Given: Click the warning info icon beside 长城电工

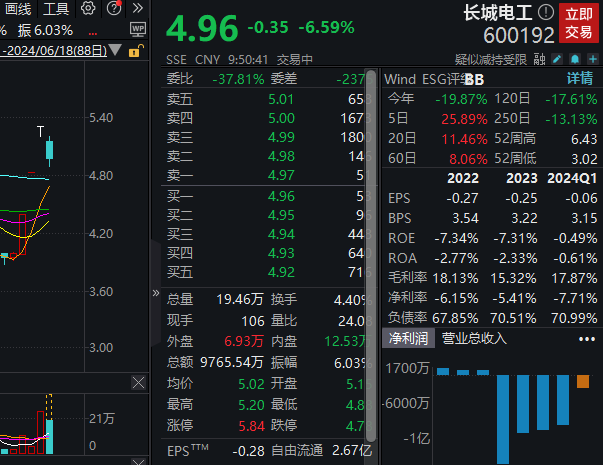Looking at the screenshot, I should point(545,12).
